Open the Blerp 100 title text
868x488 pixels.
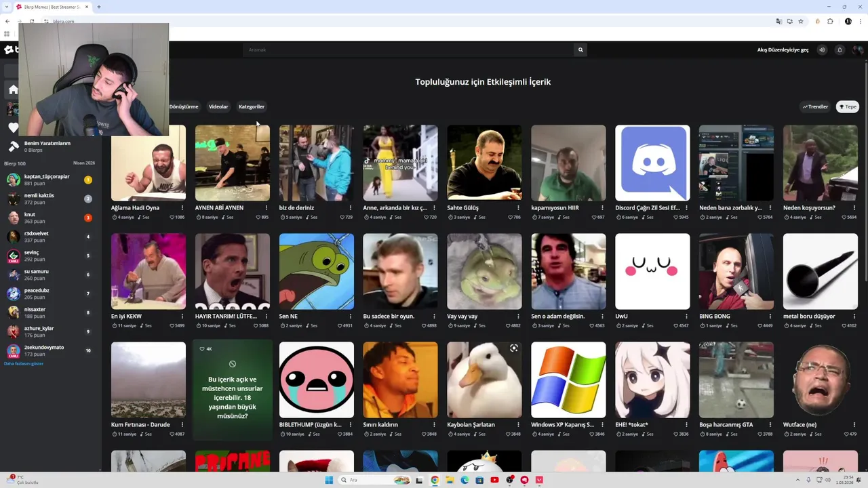tap(15, 163)
